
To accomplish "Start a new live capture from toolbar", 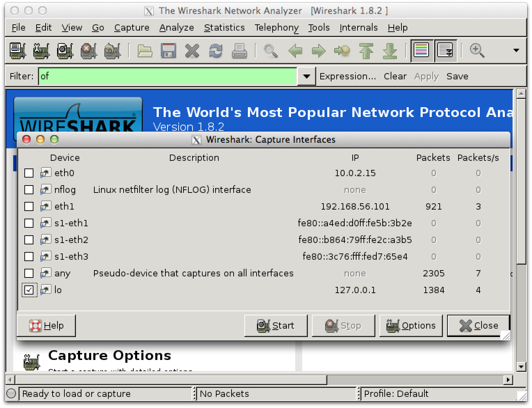I will [65, 51].
